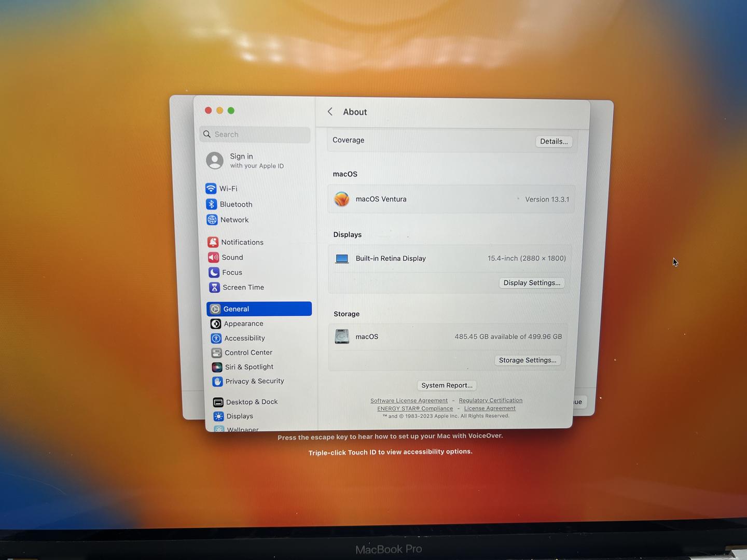Screen dimensions: 747x560
Task: Open Wi-Fi settings via its icon
Action: pos(211,188)
